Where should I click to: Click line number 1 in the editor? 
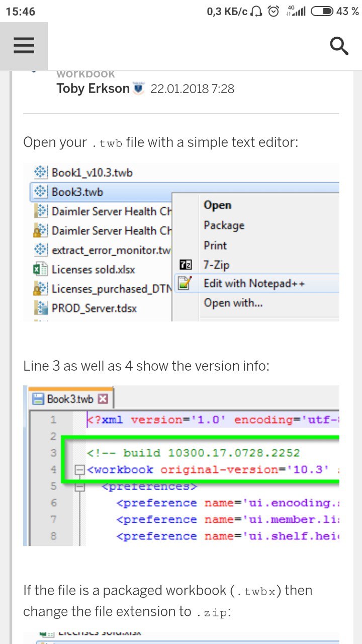coord(53,420)
